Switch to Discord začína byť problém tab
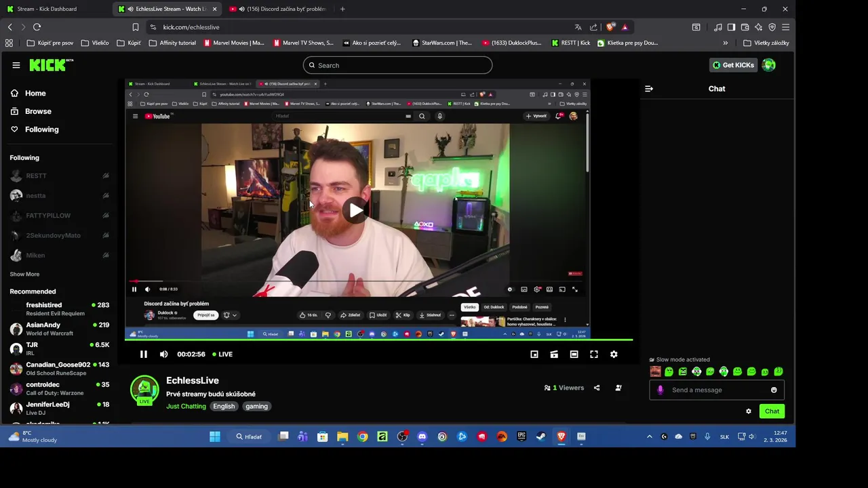Screen dimensions: 868x488 pos(277,9)
